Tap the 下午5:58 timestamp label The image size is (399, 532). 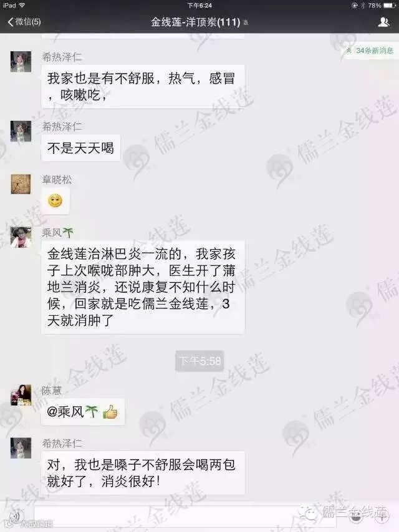(x=199, y=361)
